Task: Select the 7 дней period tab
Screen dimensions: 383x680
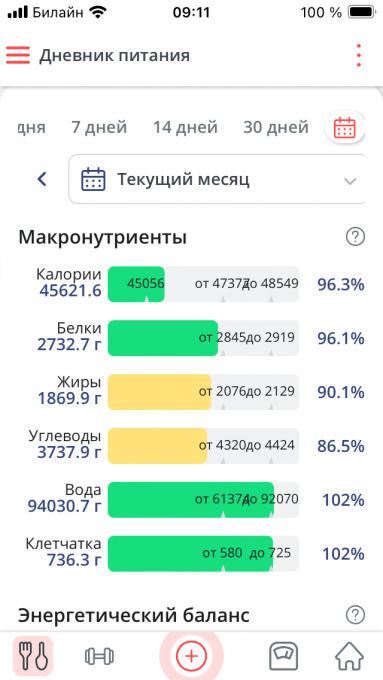Action: [x=99, y=128]
